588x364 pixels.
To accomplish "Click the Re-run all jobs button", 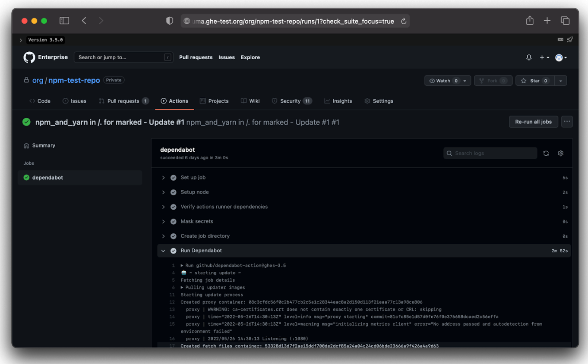I will pos(533,122).
